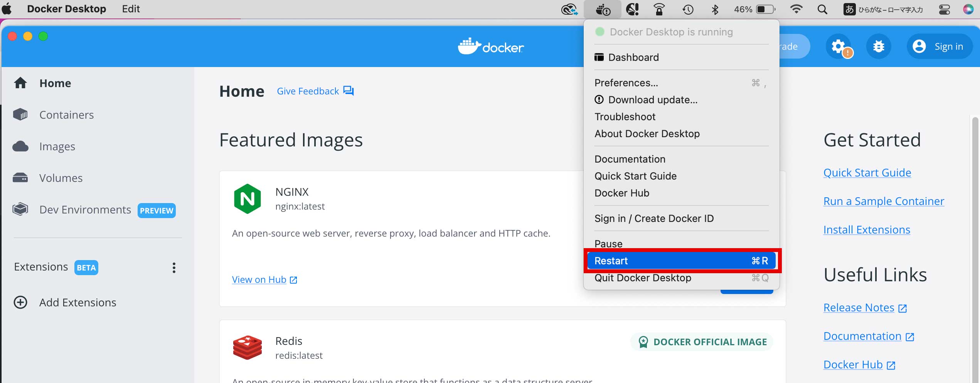
Task: Navigate to Home using the sidebar icon
Action: (x=55, y=83)
